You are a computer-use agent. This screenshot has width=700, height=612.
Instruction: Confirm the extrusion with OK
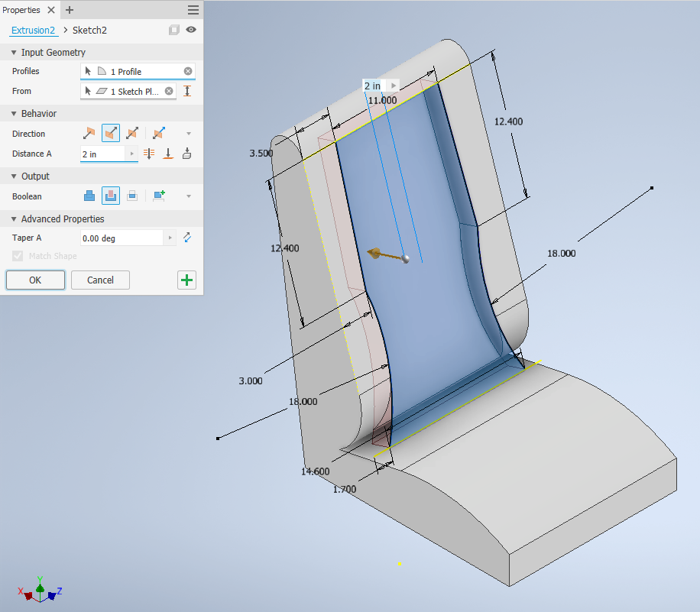point(35,280)
